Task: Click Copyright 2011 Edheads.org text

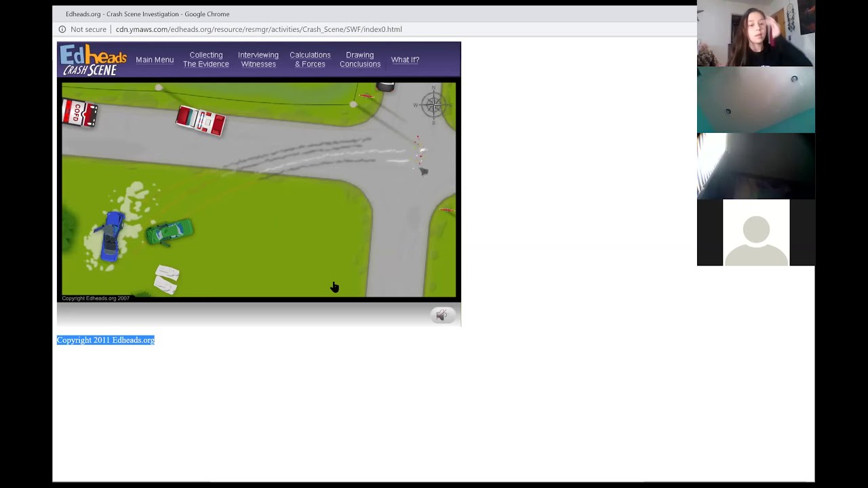Action: [x=106, y=340]
